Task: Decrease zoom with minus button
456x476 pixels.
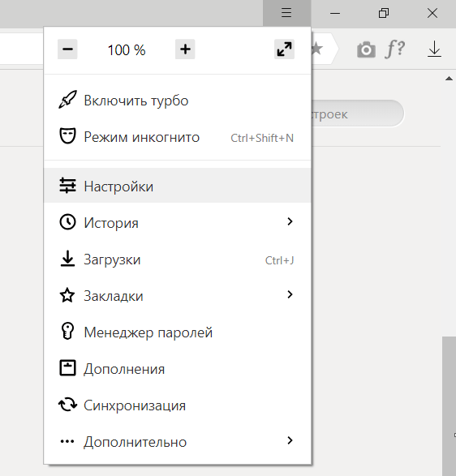Action: 67,49
